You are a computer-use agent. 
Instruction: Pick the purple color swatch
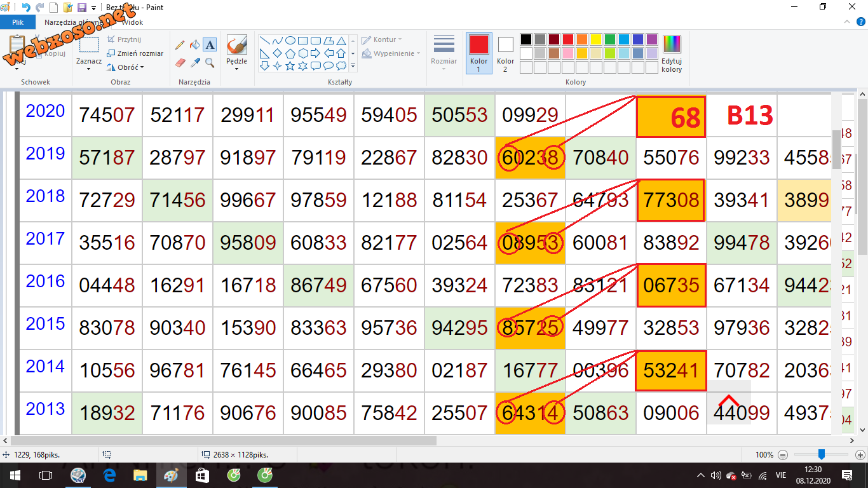(651, 39)
